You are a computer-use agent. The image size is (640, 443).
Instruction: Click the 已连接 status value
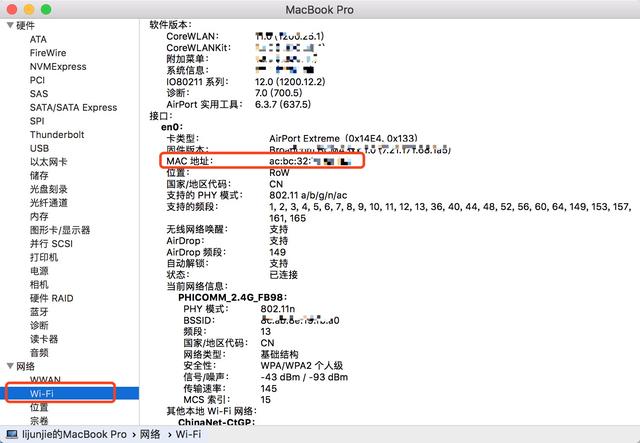283,274
